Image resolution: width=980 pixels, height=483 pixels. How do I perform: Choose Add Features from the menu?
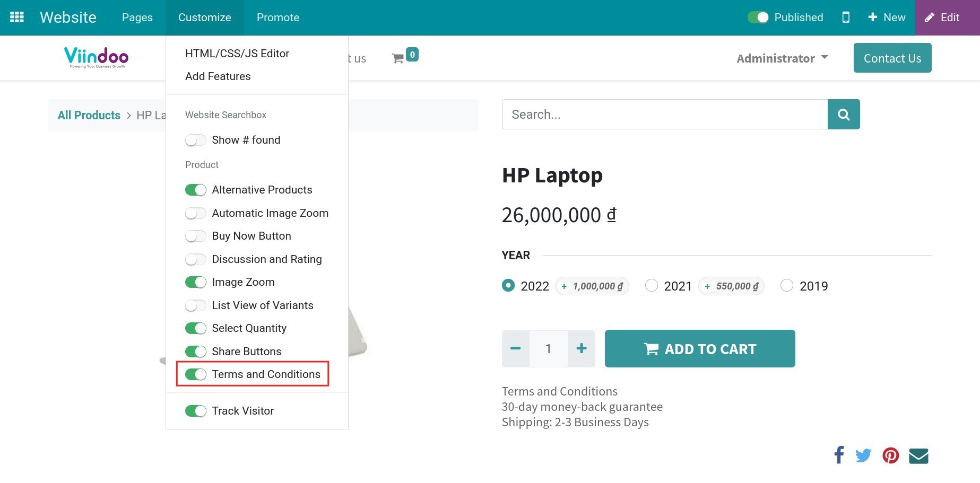pos(218,76)
